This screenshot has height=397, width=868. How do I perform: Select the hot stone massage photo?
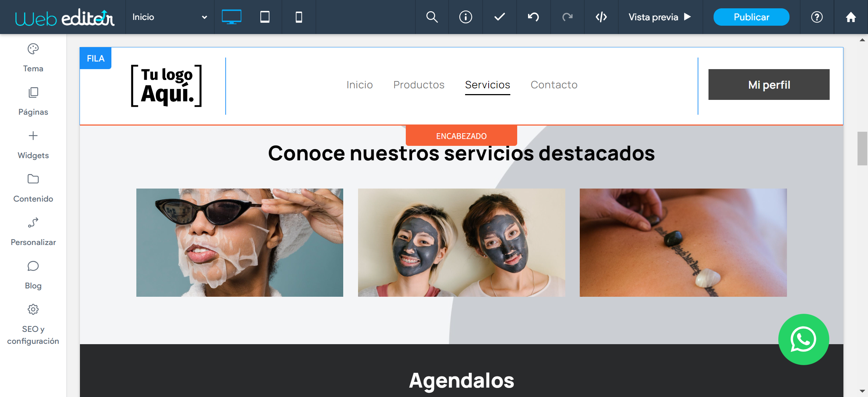point(683,242)
